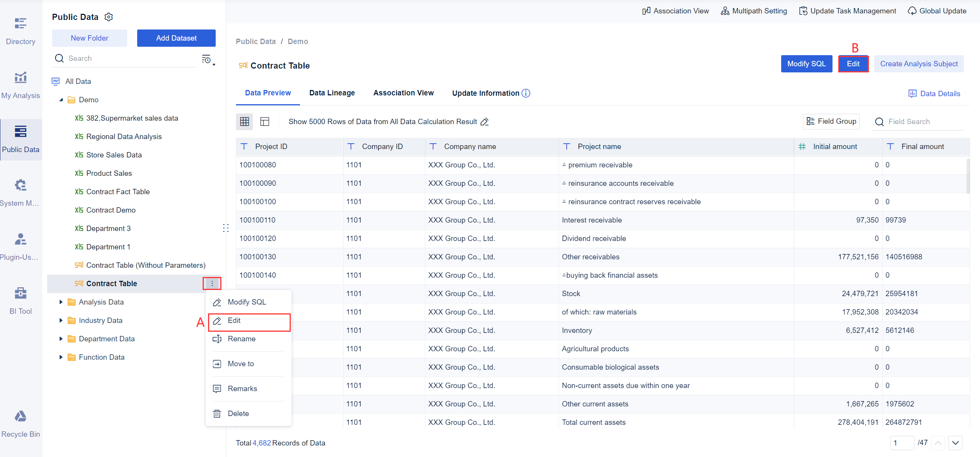Collapse the Demo folder

(x=61, y=100)
